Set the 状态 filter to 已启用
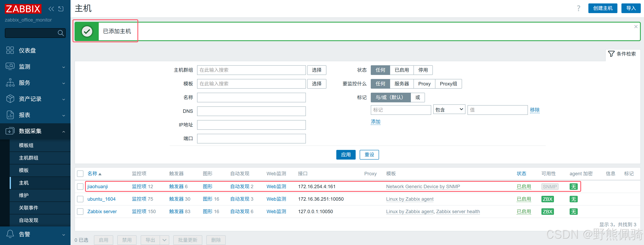This screenshot has height=245, width=644. [x=402, y=70]
